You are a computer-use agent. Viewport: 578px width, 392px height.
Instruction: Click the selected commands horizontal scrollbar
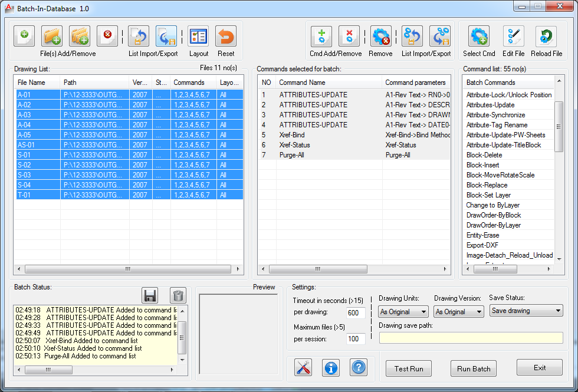click(354, 269)
